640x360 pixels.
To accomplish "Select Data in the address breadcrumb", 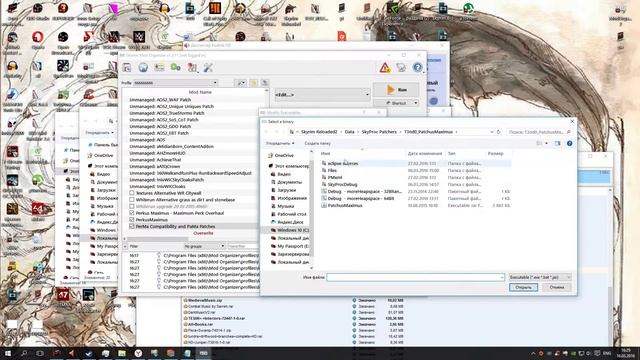I will [349, 132].
